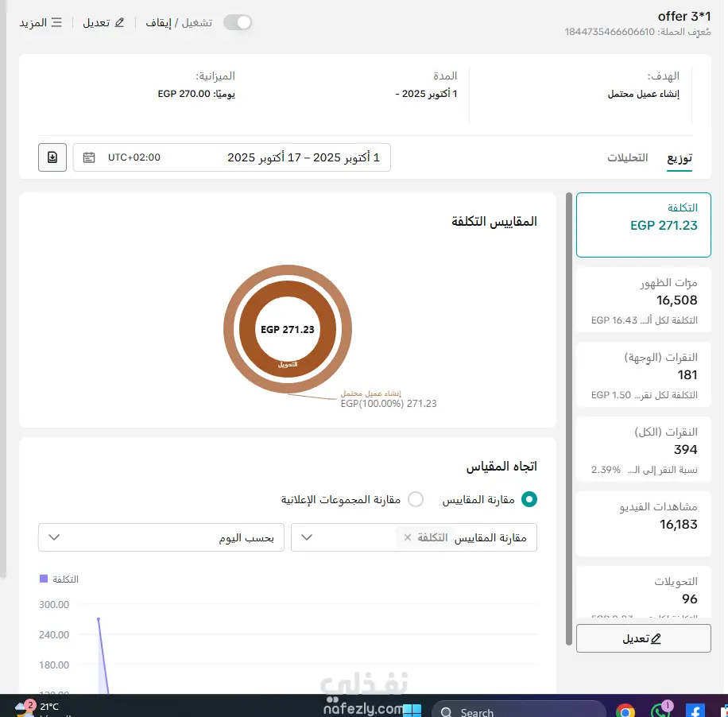728x717 pixels.
Task: Click the taskbar Search box
Action: pyautogui.click(x=519, y=711)
